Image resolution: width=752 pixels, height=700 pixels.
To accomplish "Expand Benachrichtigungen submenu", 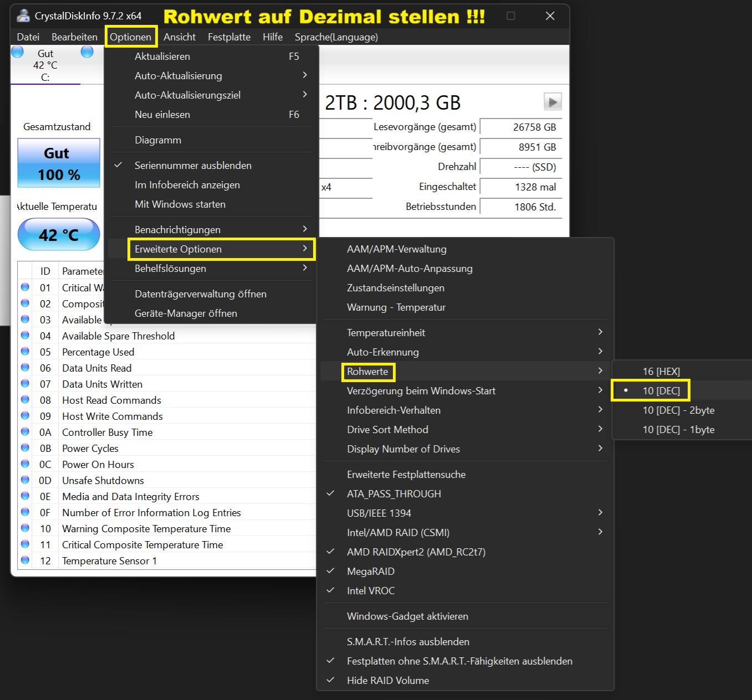I will point(211,229).
